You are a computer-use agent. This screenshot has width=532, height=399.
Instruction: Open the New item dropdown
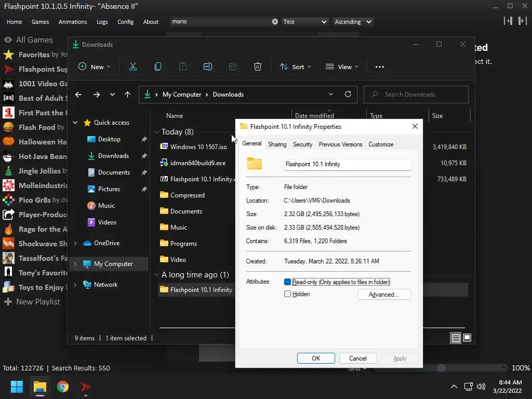tap(95, 67)
